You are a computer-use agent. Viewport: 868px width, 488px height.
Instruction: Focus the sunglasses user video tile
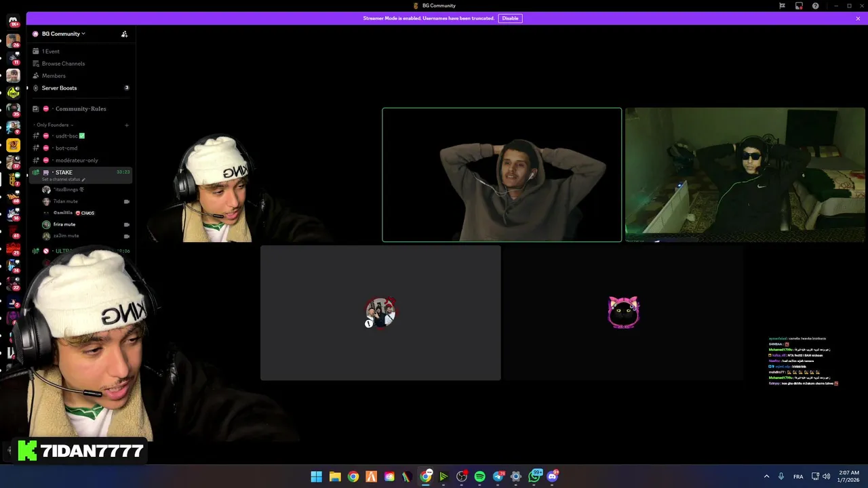(x=745, y=175)
